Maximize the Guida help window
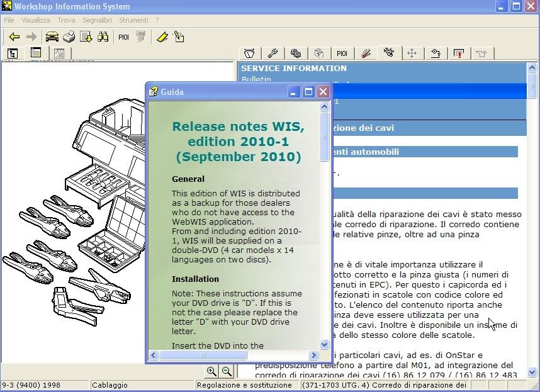540x392 pixels. 308,92
